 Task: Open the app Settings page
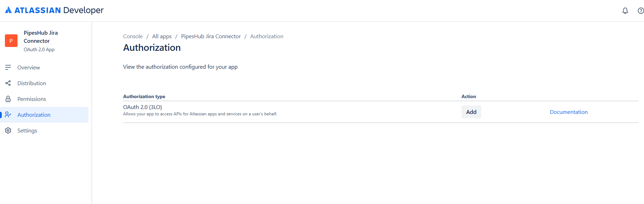27,130
